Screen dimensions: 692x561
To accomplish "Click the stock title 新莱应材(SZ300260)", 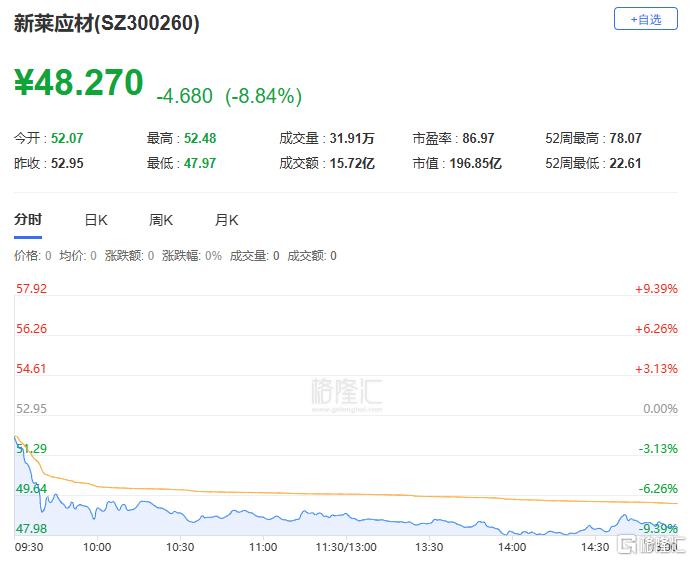I will click(x=106, y=25).
